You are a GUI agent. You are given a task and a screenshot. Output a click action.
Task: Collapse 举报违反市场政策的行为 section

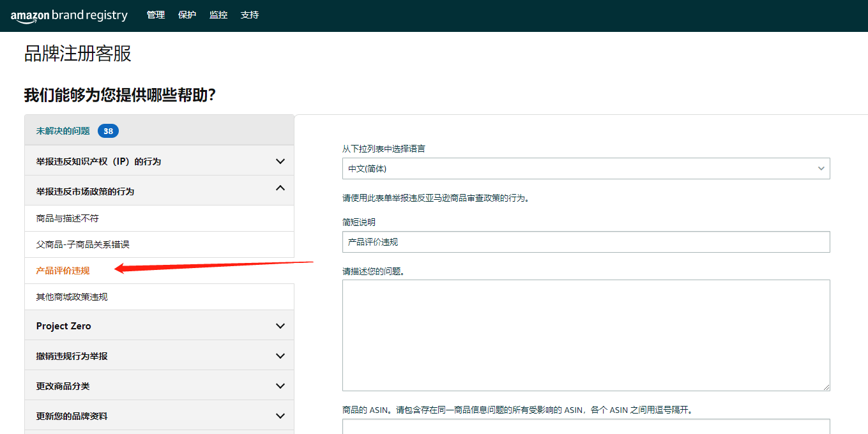(x=159, y=191)
